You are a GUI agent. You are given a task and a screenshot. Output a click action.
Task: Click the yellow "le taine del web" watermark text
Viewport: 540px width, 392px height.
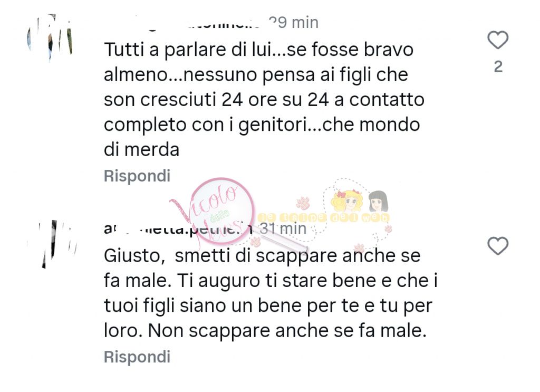click(x=324, y=218)
